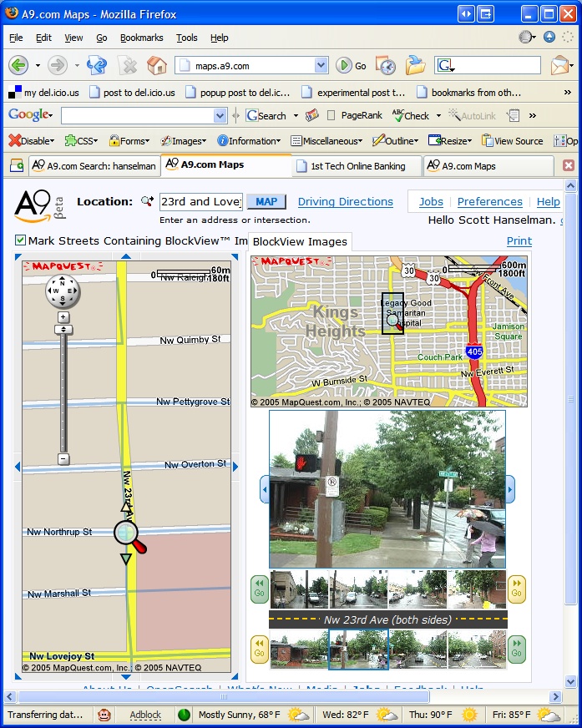Show the next BlockView image with the right arrow

(510, 489)
